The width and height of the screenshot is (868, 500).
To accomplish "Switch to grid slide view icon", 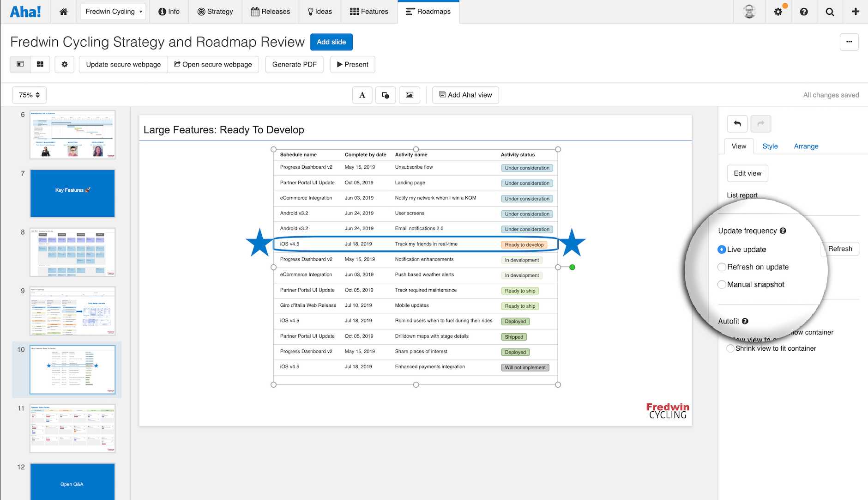I will tap(40, 64).
